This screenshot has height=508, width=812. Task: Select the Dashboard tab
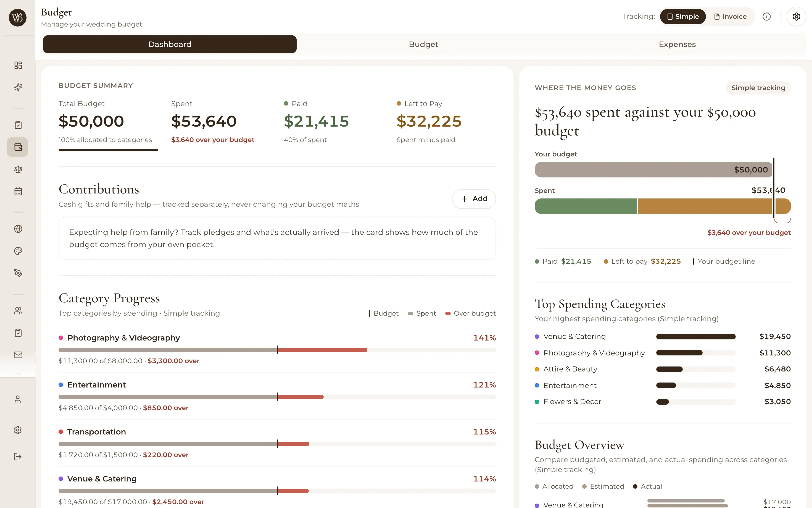170,44
